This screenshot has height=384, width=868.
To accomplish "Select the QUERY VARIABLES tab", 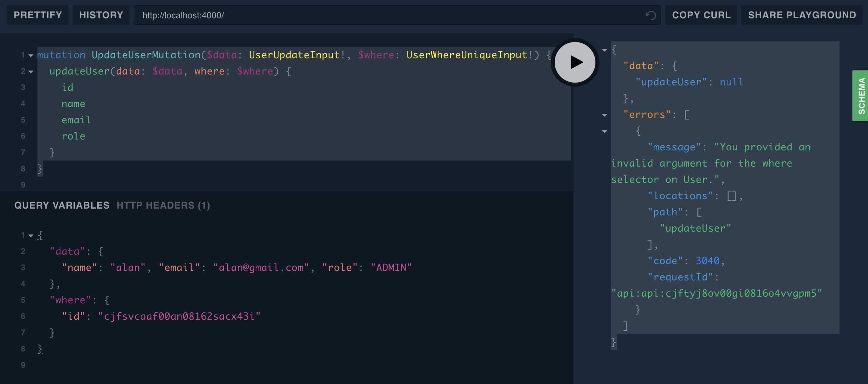I will (x=62, y=206).
